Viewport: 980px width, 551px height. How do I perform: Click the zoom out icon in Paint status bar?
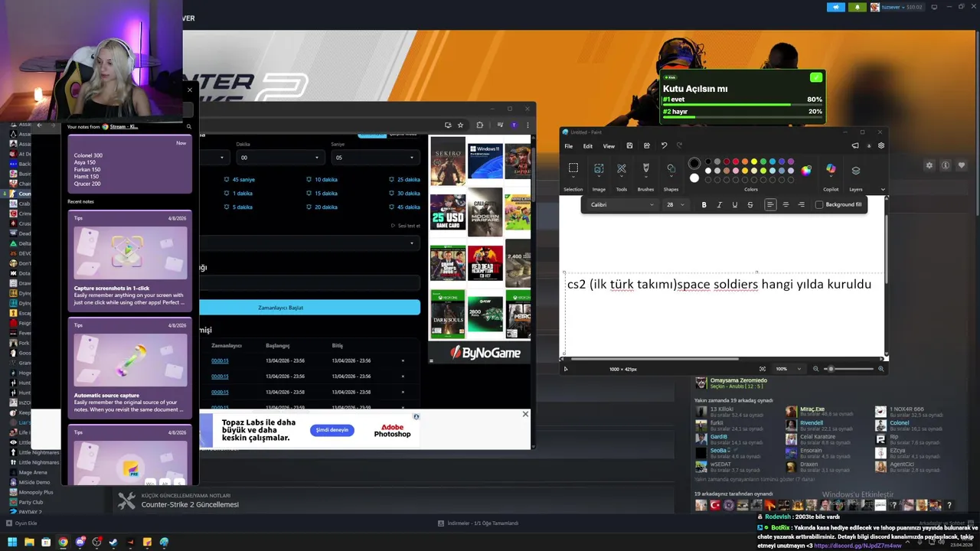[815, 369]
